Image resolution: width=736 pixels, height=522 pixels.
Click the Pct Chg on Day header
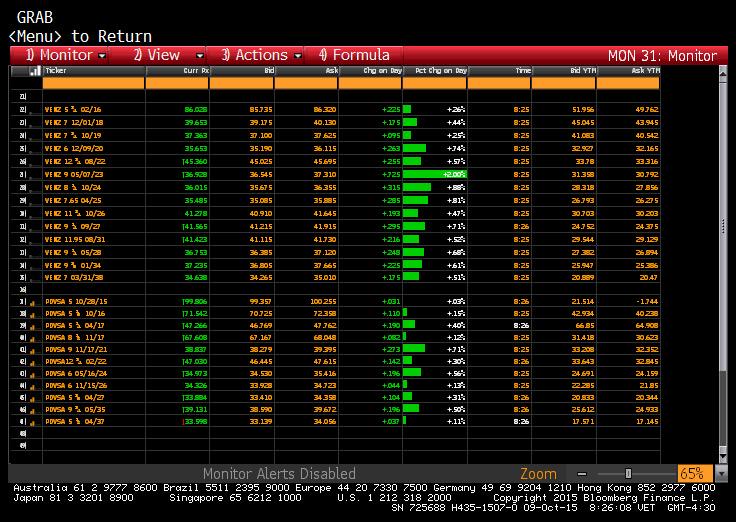tap(435, 71)
